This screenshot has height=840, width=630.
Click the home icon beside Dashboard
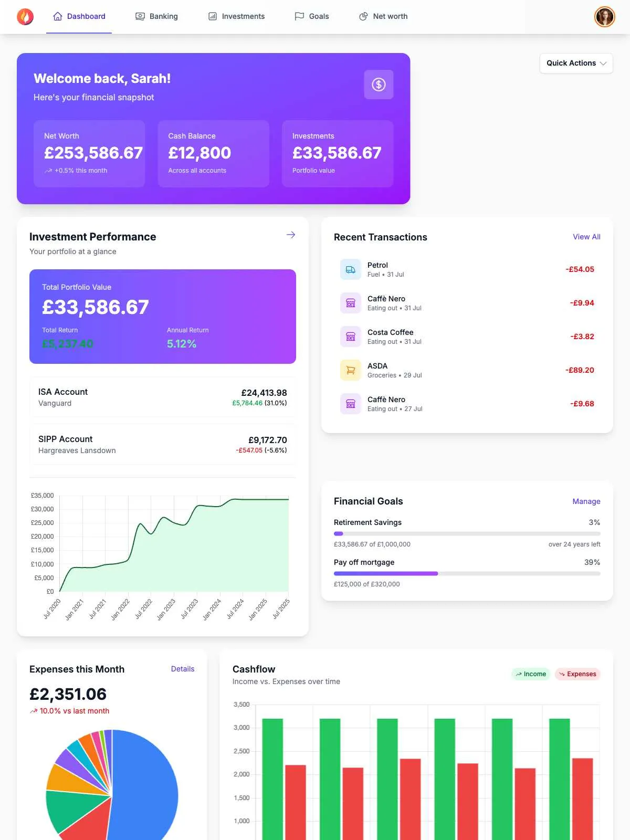pyautogui.click(x=58, y=16)
